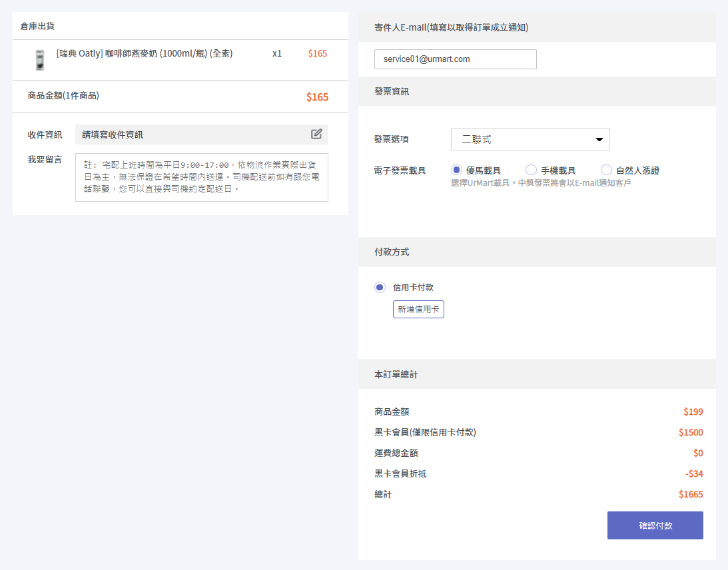Choose 信用卡付款 payment radio button

(x=380, y=287)
